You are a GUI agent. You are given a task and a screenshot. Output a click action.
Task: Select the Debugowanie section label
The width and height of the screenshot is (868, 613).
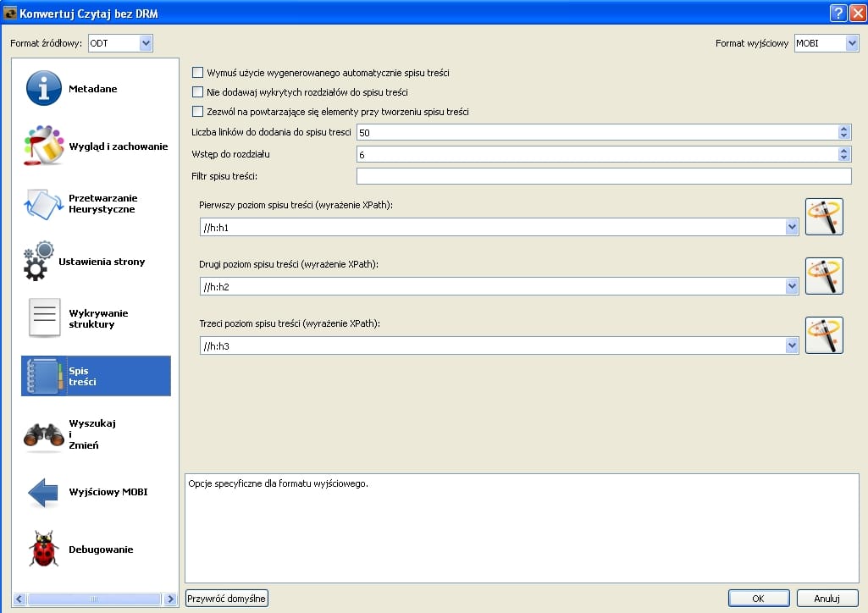pyautogui.click(x=101, y=549)
